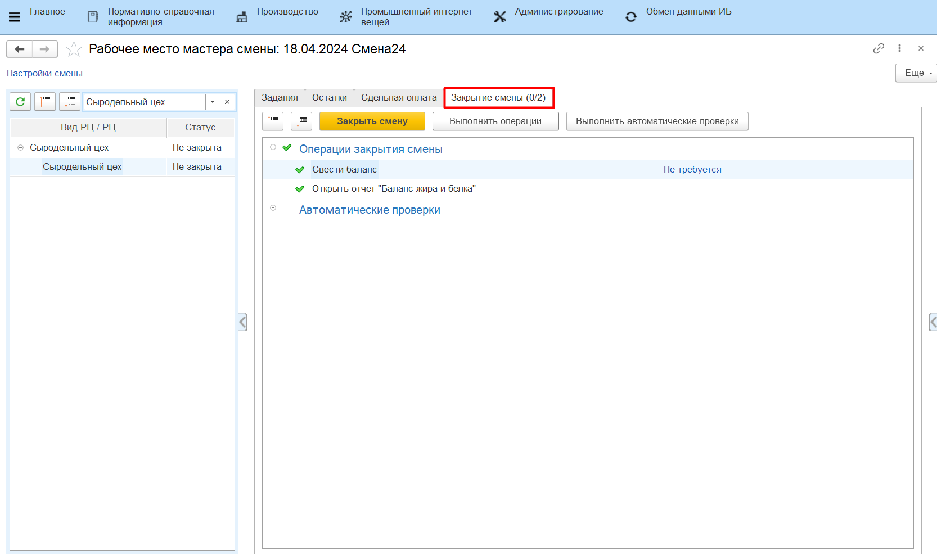Clear the Сыродельный цех filter field
Screen dimensions: 937x560
(227, 102)
